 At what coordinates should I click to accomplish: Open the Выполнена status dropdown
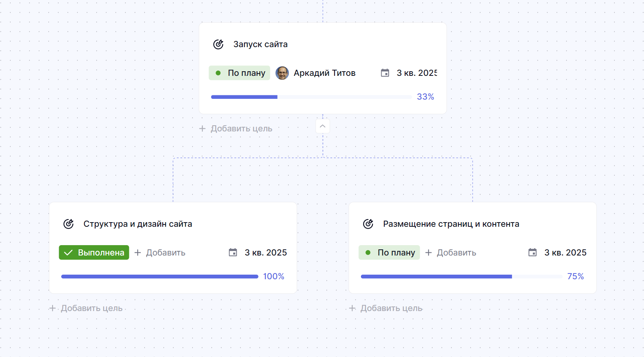click(94, 252)
